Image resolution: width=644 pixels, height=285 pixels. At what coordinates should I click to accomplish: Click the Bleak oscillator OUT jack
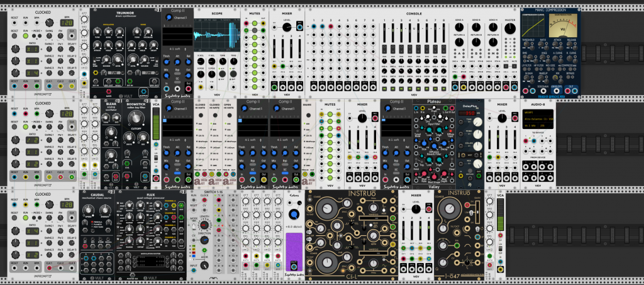(x=116, y=178)
